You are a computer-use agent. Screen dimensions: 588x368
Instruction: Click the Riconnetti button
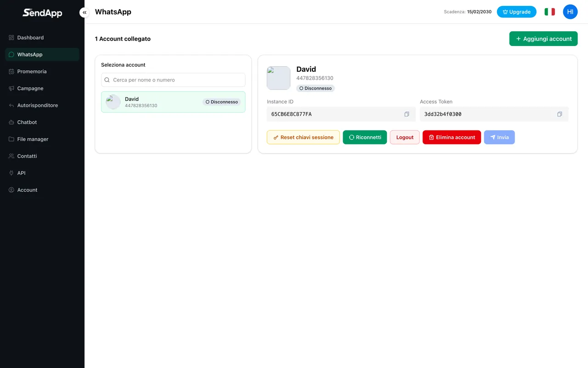(365, 137)
